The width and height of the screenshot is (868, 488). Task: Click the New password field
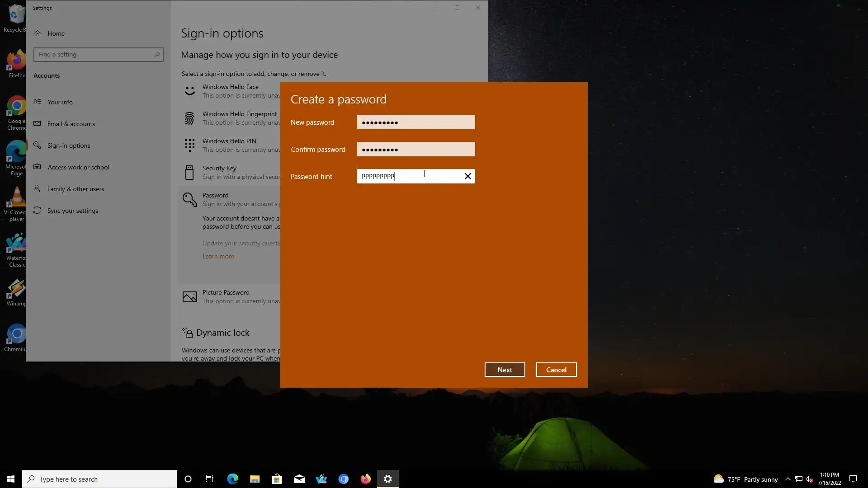coord(415,122)
